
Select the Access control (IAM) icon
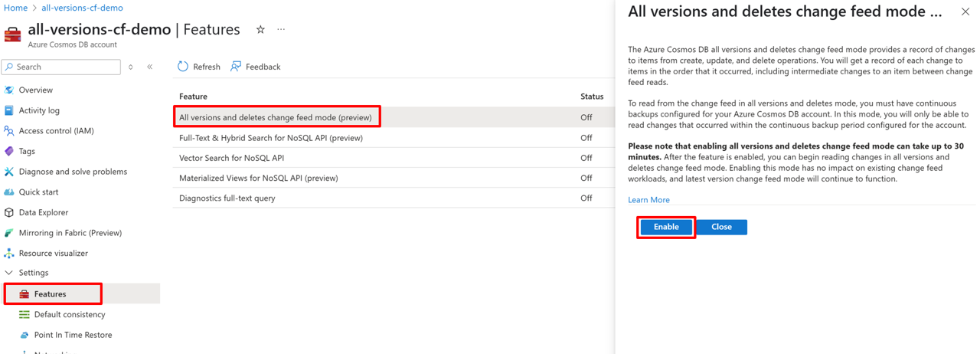pos(9,131)
